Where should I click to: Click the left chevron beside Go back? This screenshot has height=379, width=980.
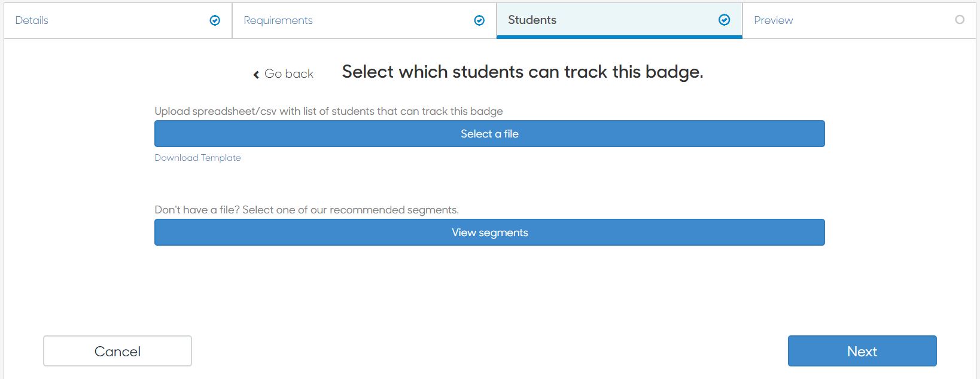(256, 74)
